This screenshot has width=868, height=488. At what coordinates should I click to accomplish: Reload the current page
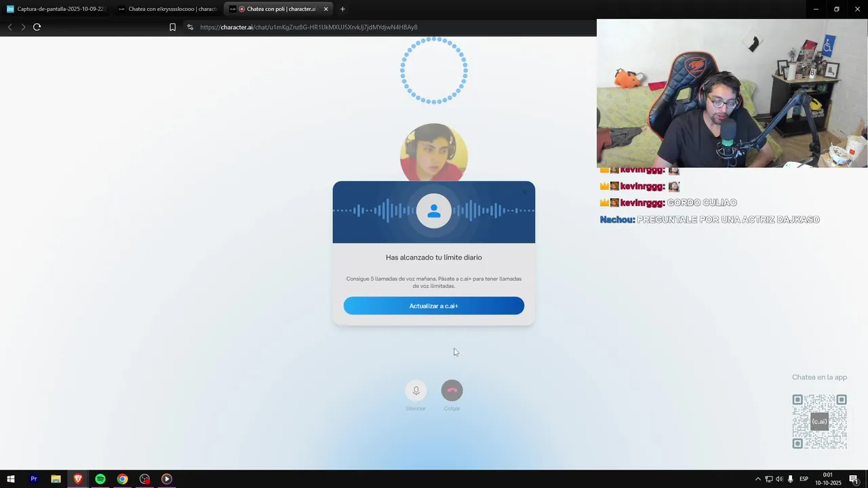tap(37, 27)
